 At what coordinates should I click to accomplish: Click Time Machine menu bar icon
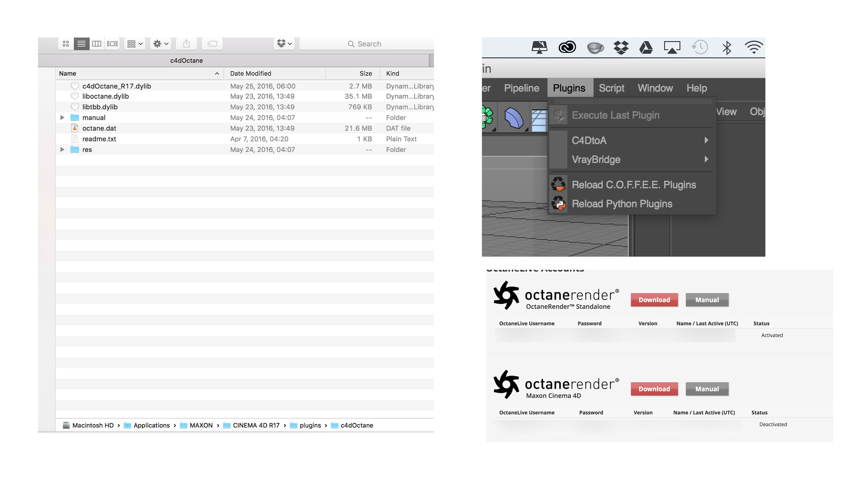tap(700, 47)
